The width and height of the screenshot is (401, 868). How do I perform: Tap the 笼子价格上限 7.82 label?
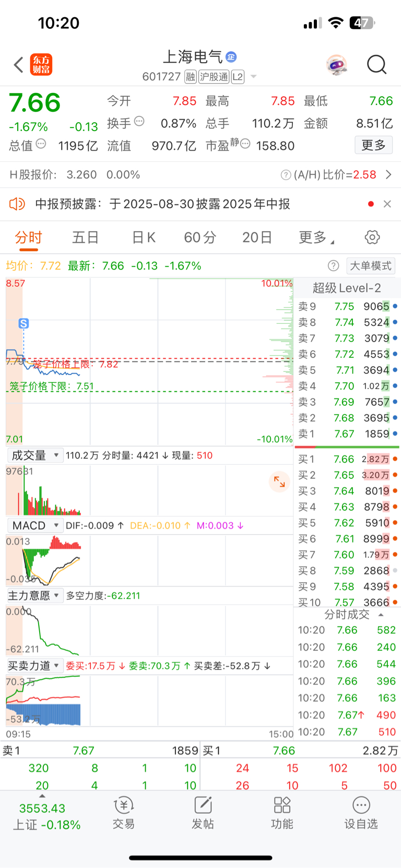(75, 364)
